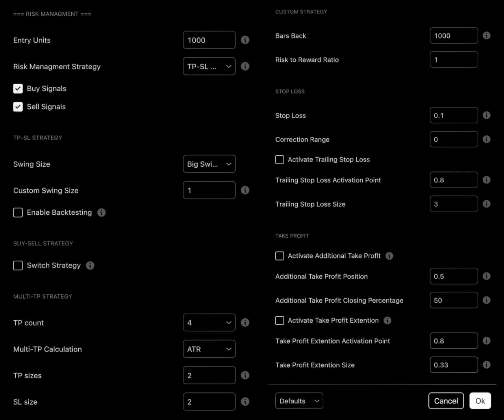Click the info icon next to Switch Strategy
This screenshot has height=420, width=504.
[x=90, y=266]
